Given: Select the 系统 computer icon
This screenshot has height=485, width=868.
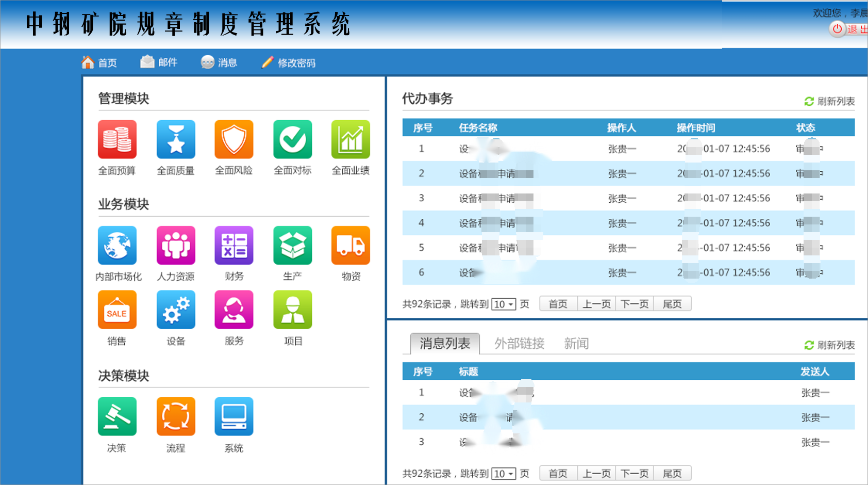Looking at the screenshot, I should [x=233, y=416].
